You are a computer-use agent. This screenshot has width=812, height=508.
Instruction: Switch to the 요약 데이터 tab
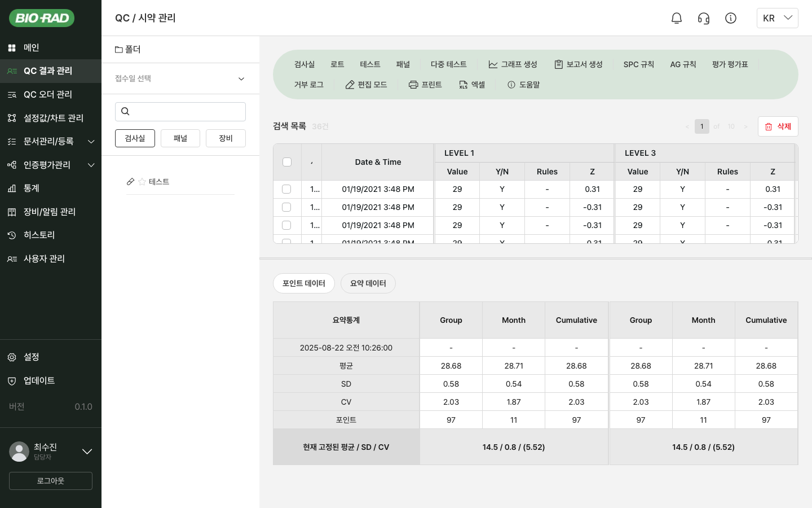[x=368, y=283]
